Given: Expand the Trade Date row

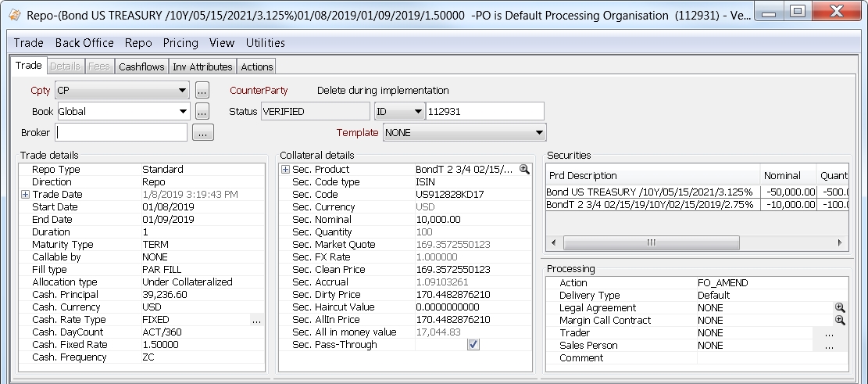Looking at the screenshot, I should pos(25,195).
